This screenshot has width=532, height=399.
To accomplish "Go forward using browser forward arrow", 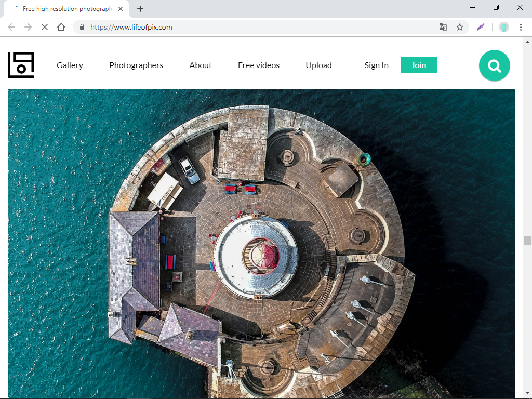I will (x=28, y=27).
